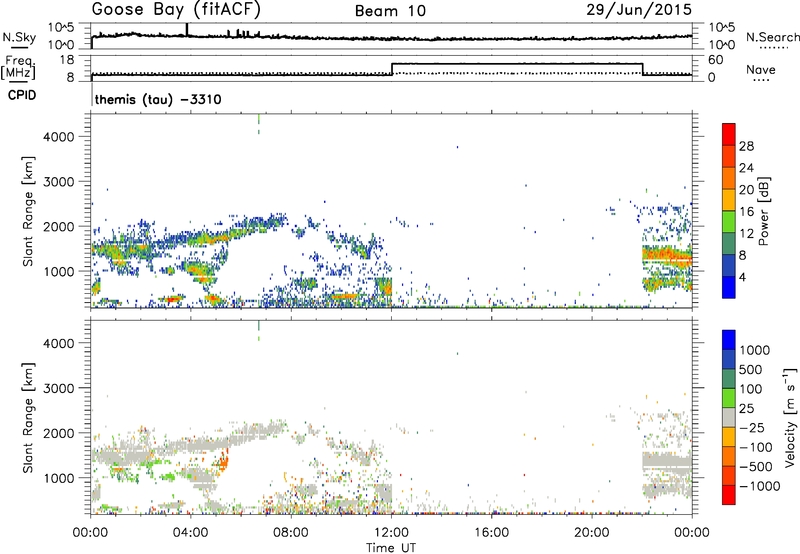The width and height of the screenshot is (800, 554).
Task: Click the '04:00' time axis tick label
Action: click(x=190, y=533)
